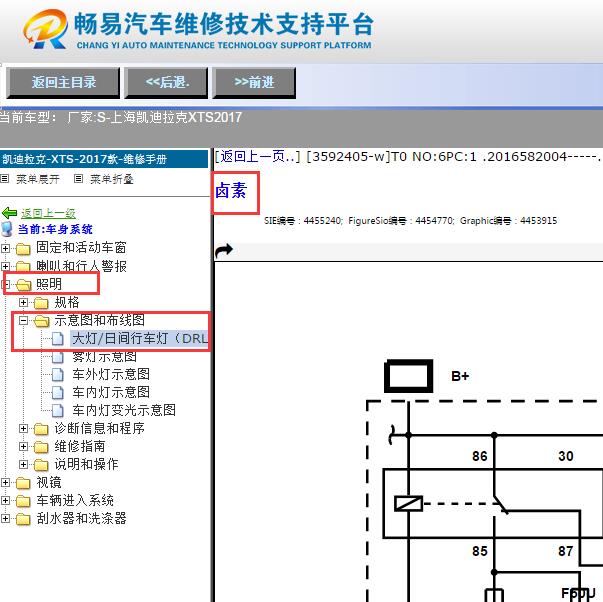
Task: Click relay terminal 30 label
Action: [x=566, y=456]
